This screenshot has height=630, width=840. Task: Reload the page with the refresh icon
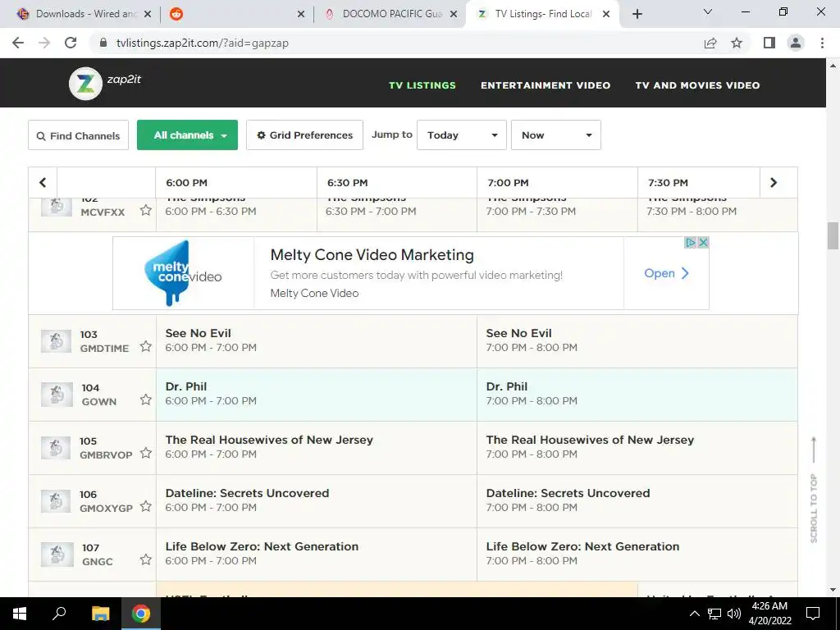[71, 43]
